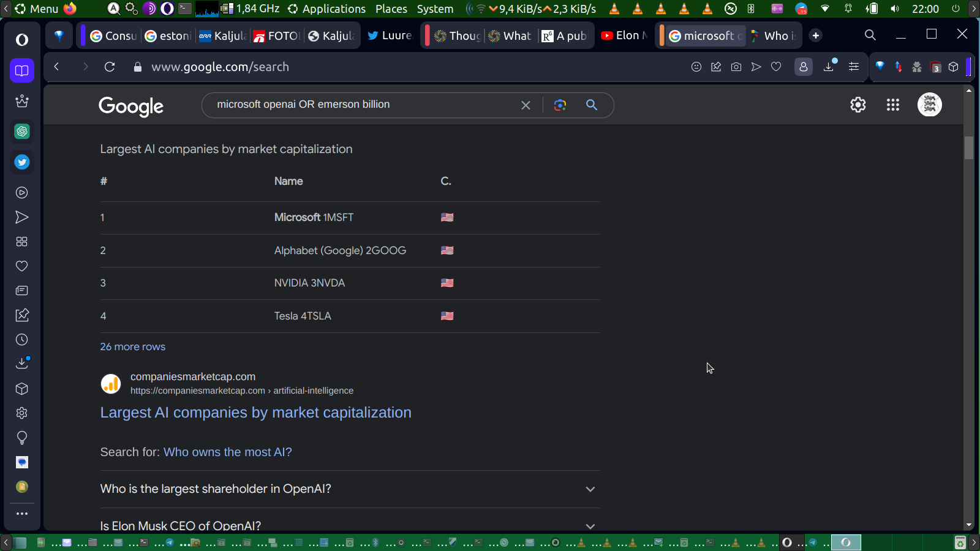Viewport: 980px width, 551px height.
Task: Click the companiesmarketcap.com site name
Action: tap(193, 377)
